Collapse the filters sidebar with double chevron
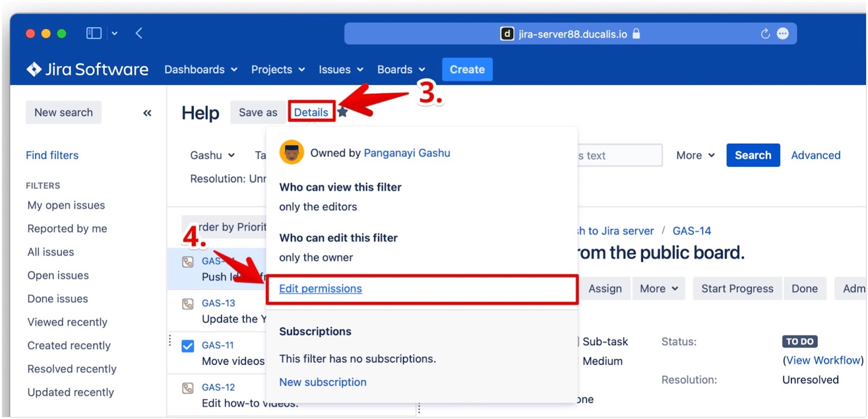868x419 pixels. 147,113
